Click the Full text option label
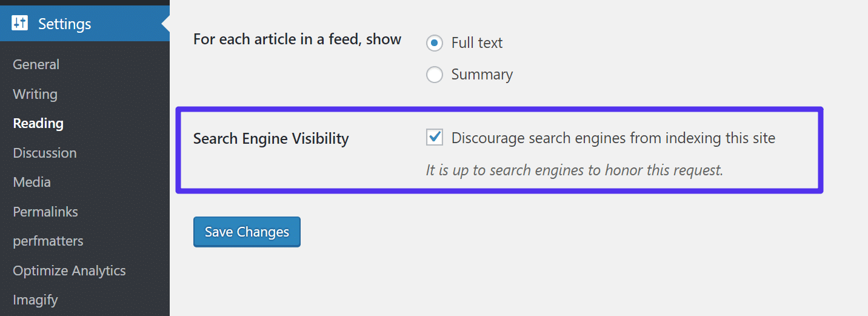 coord(477,43)
